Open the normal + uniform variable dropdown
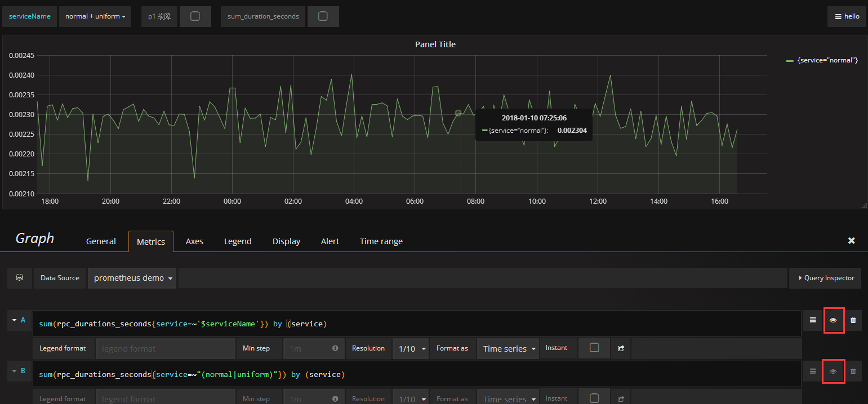Screen dimensions: 868x404 click(x=95, y=16)
